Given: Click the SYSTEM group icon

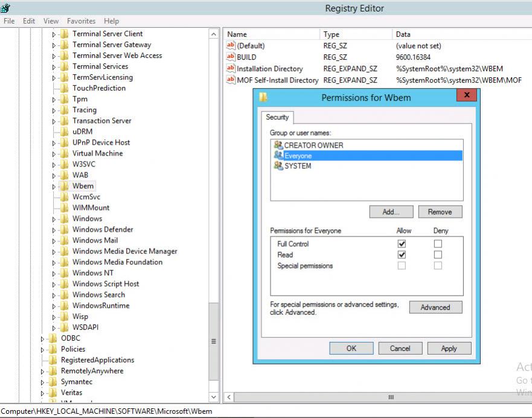Looking at the screenshot, I should pyautogui.click(x=278, y=166).
